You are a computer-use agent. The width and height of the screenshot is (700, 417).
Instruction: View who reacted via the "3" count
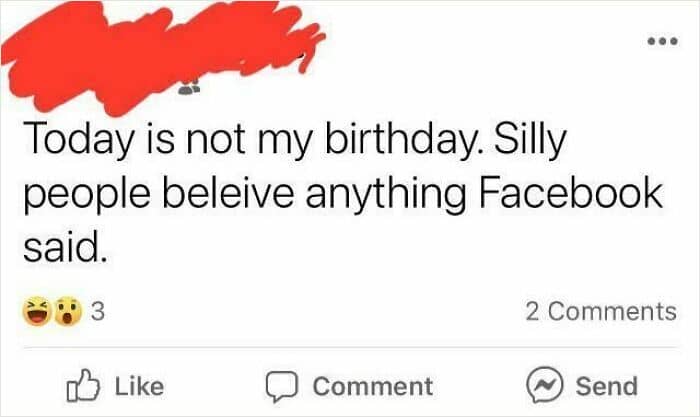(98, 312)
